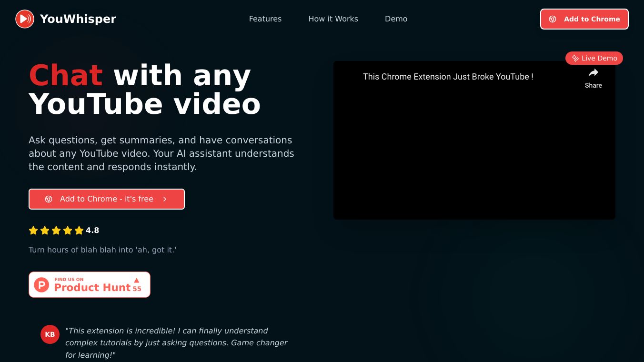Go to the How it Works section
The height and width of the screenshot is (362, 644).
coord(333,19)
